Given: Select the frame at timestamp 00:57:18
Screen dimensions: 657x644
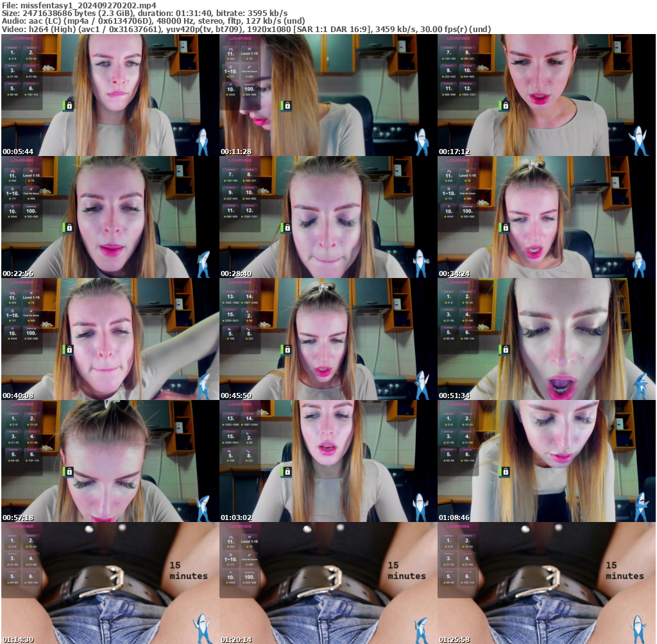Looking at the screenshot, I should [110, 461].
